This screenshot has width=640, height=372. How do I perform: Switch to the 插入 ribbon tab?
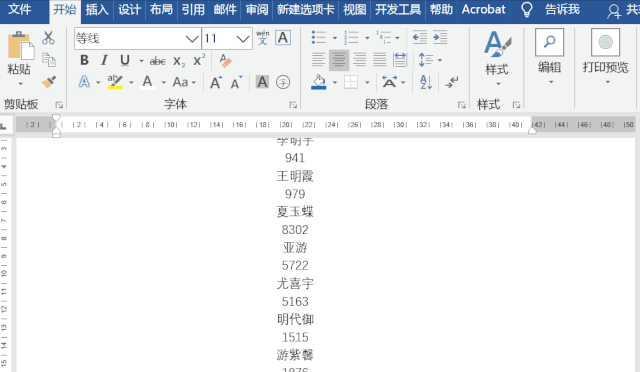click(97, 9)
